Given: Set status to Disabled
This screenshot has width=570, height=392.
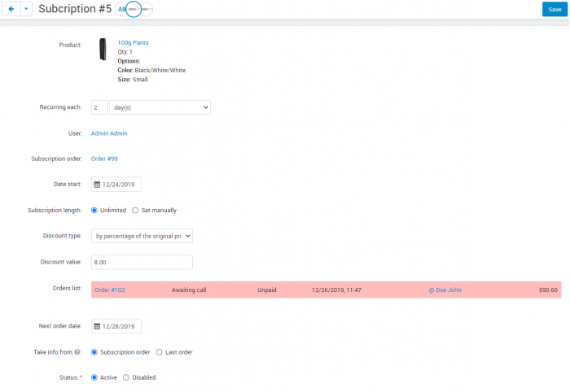Looking at the screenshot, I should click(x=126, y=377).
